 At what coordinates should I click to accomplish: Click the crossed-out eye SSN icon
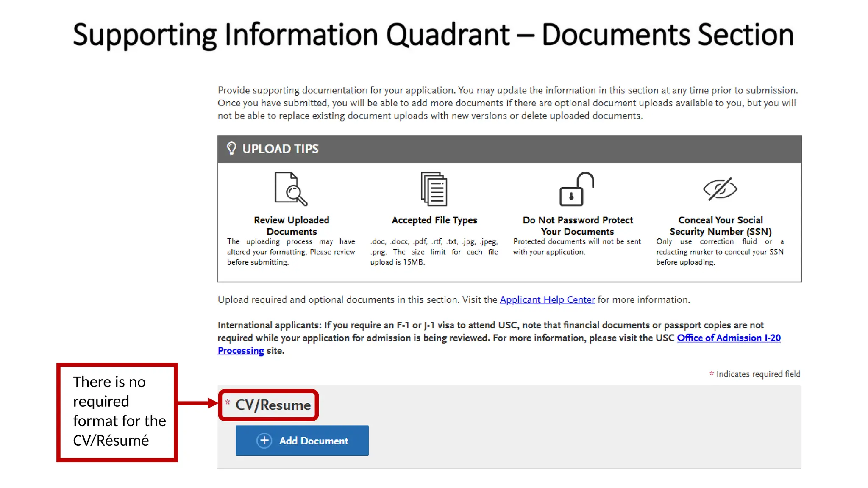(720, 189)
